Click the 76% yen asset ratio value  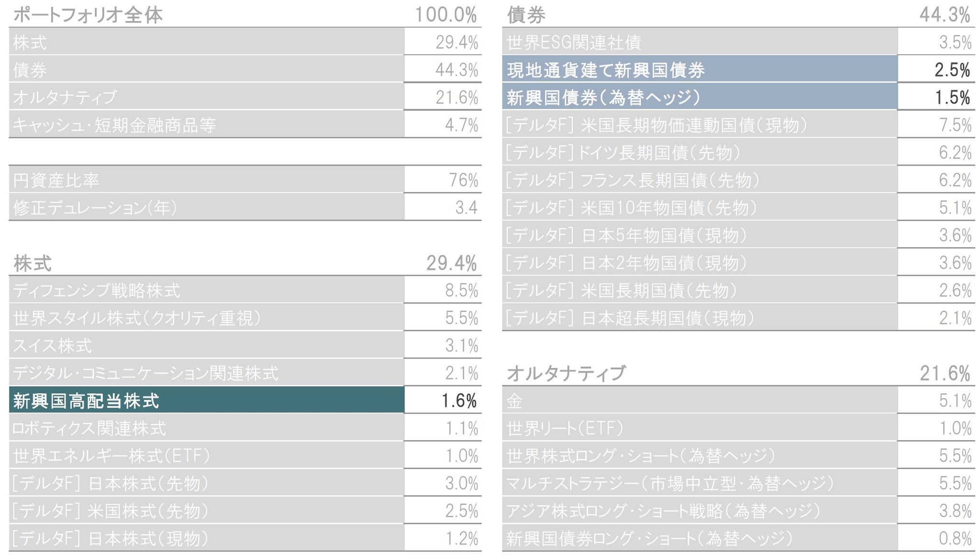coord(463,180)
